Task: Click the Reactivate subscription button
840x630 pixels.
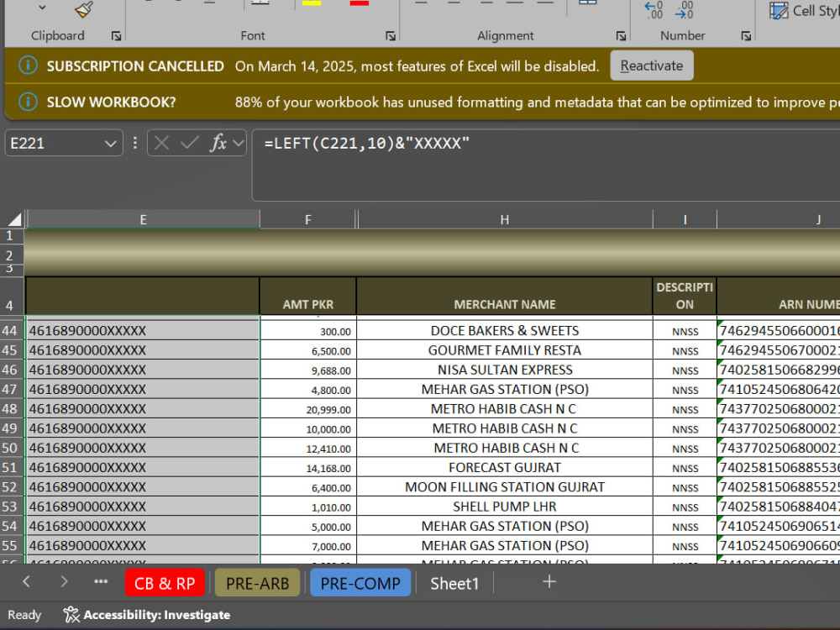Action: (652, 66)
